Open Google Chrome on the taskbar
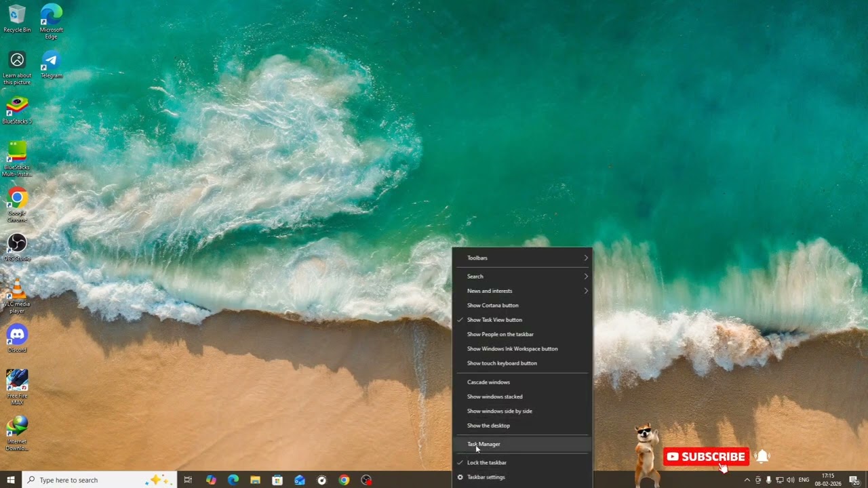Image resolution: width=868 pixels, height=488 pixels. click(344, 480)
